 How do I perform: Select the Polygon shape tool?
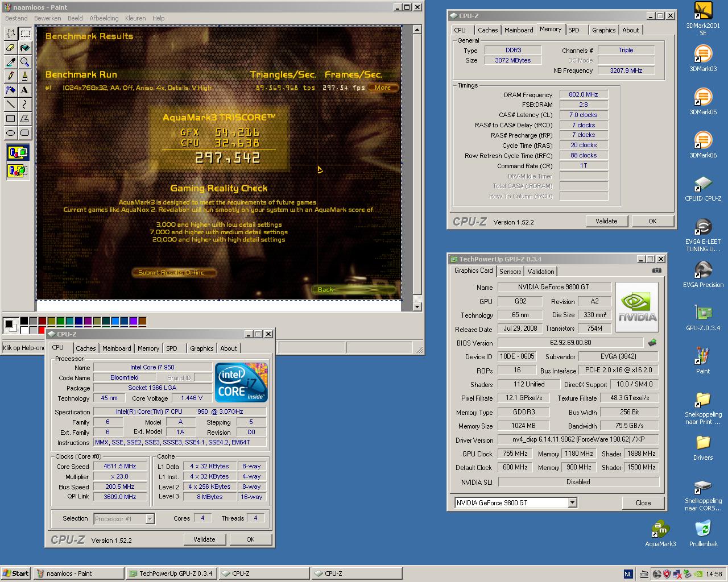pyautogui.click(x=24, y=119)
